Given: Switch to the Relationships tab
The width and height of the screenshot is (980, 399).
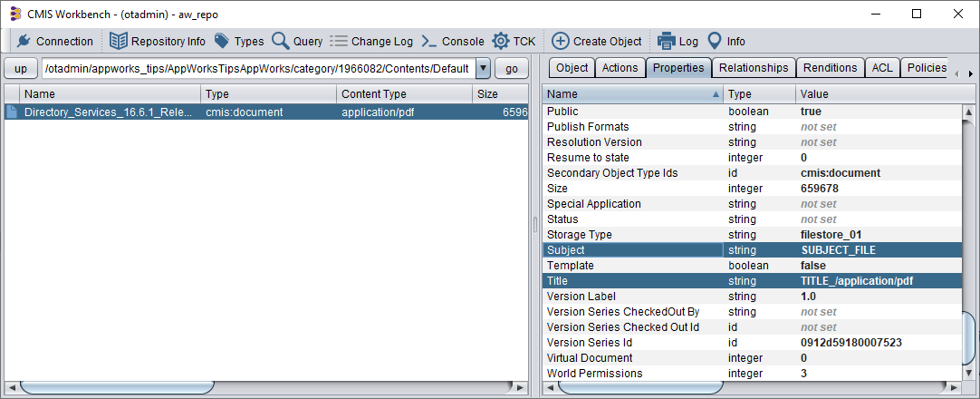Looking at the screenshot, I should tap(754, 68).
